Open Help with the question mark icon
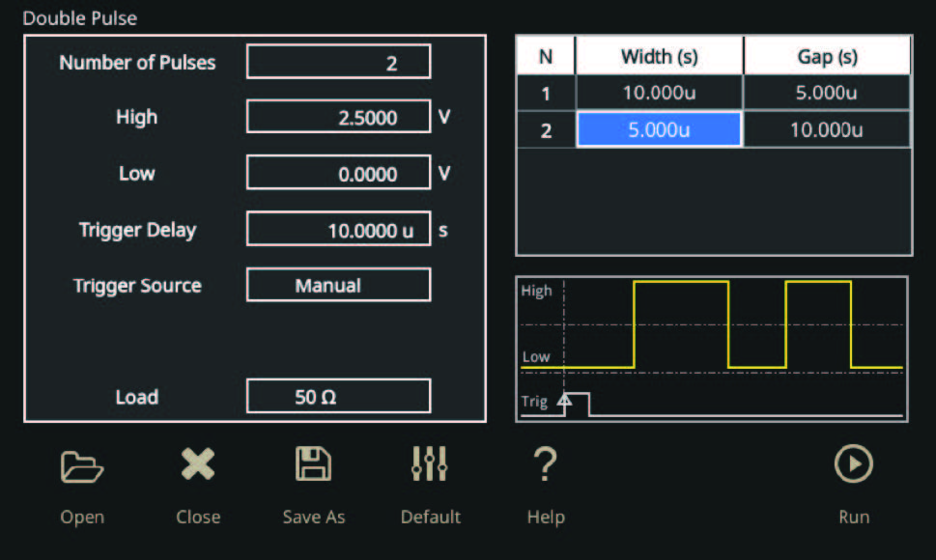This screenshot has height=560, width=936. [x=545, y=465]
